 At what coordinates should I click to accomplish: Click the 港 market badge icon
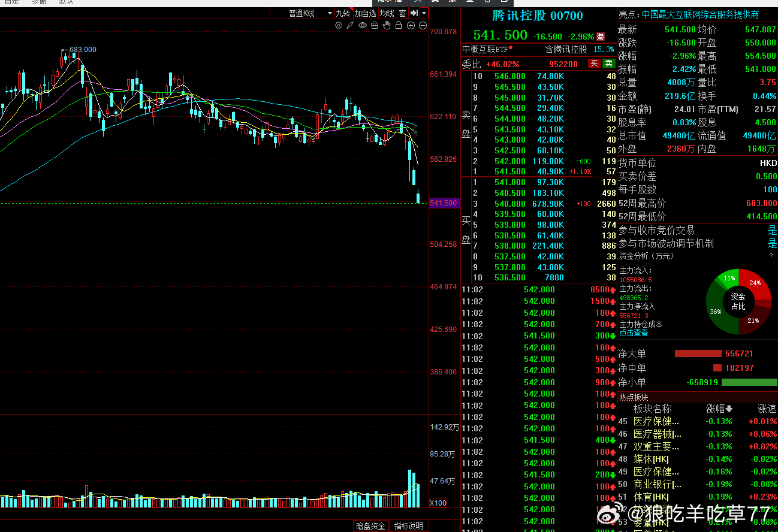[601, 37]
